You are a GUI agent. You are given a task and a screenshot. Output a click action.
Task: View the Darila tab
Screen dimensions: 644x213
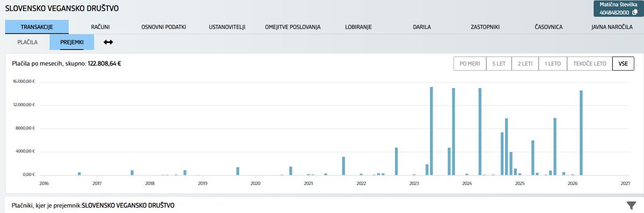pyautogui.click(x=422, y=27)
